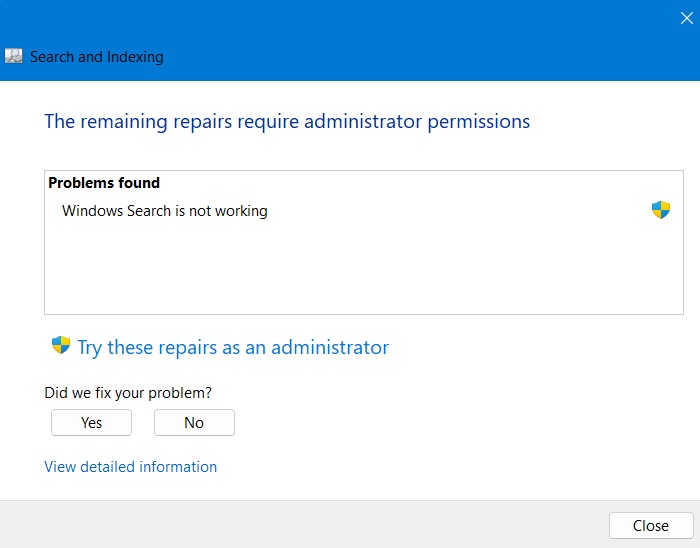Open View detailed information link
The image size is (700, 548).
coord(130,467)
